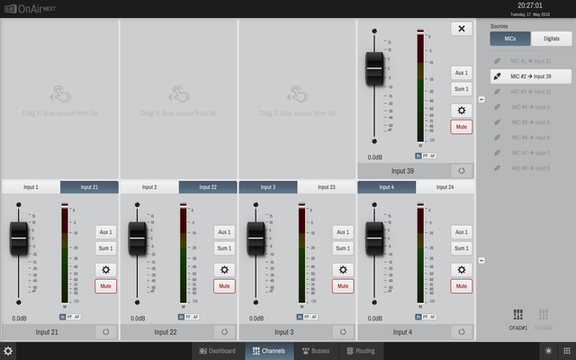Click the reset icon on the Input 22 strip

point(224,332)
